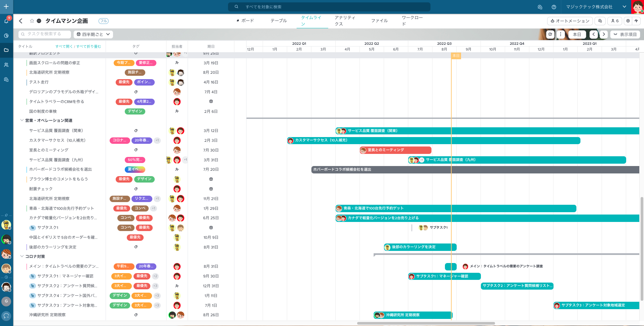Open the notifications bell
Image resolution: width=644 pixels, height=326 pixels.
pyautogui.click(x=6, y=21)
